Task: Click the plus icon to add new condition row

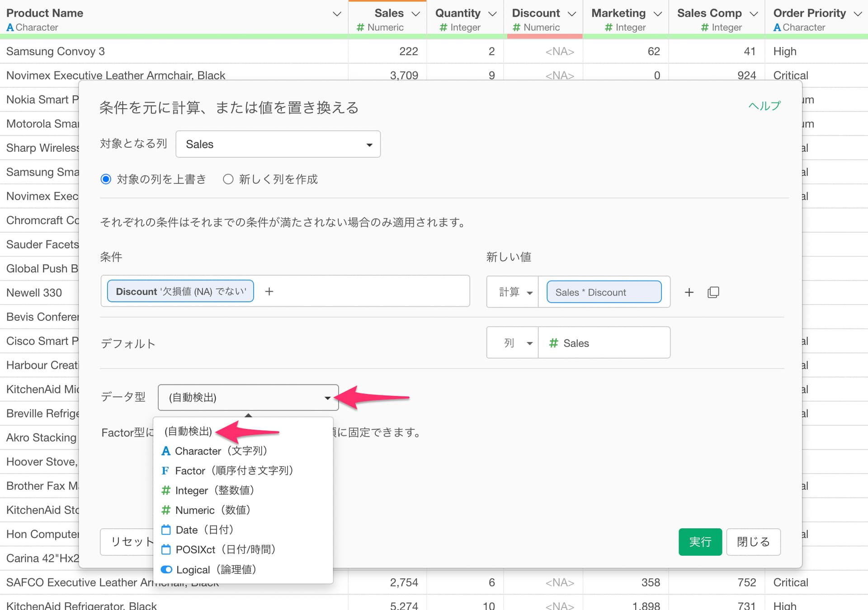Action: [x=689, y=292]
